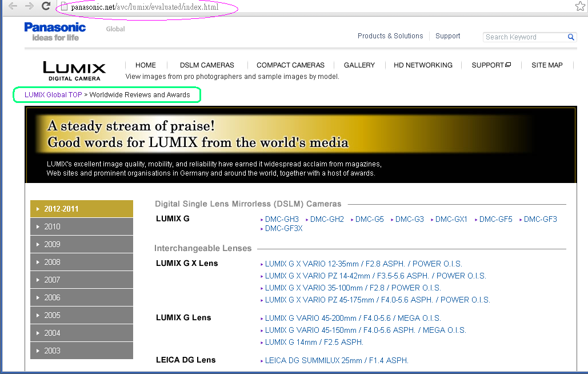588x374 pixels.
Task: Select the 2005 year tab
Action: pyautogui.click(x=82, y=315)
